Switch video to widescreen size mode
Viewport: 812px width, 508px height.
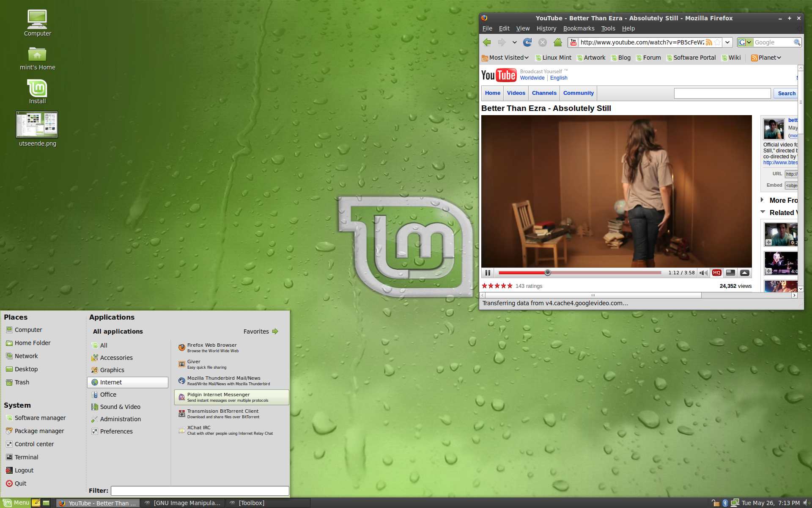coord(730,273)
